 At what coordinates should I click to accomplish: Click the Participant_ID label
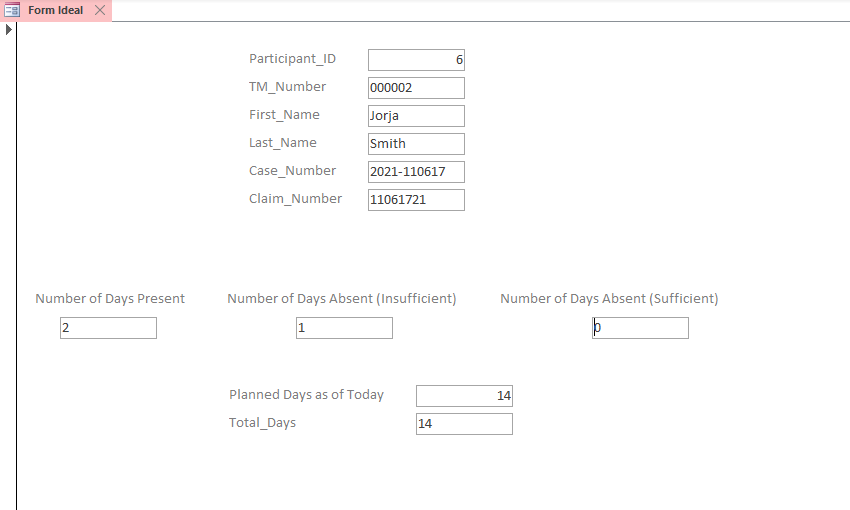click(x=292, y=59)
